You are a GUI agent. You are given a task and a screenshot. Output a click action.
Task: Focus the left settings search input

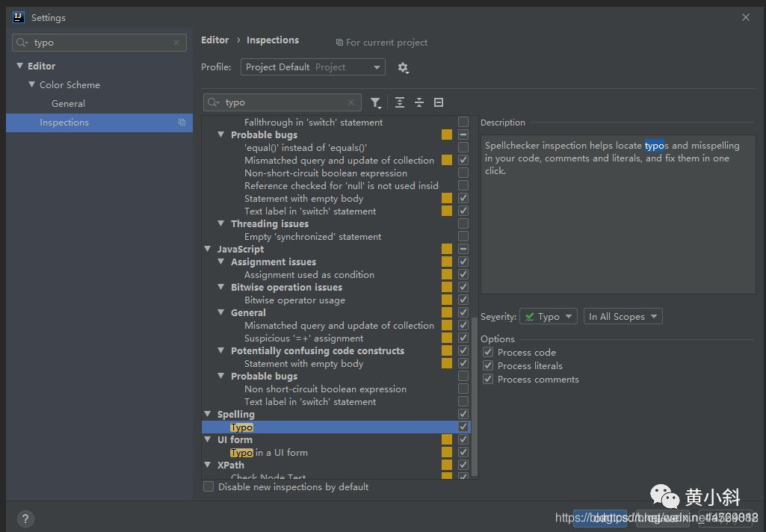pyautogui.click(x=99, y=43)
